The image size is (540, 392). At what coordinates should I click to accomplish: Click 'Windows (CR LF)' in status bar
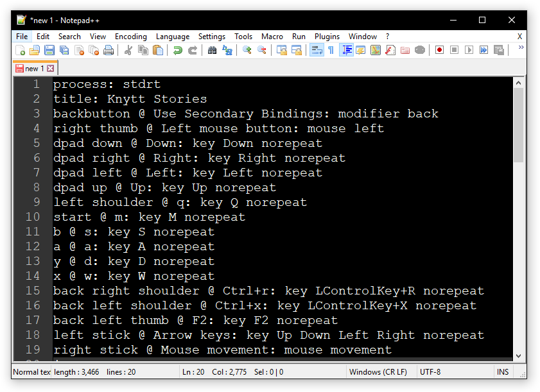378,372
